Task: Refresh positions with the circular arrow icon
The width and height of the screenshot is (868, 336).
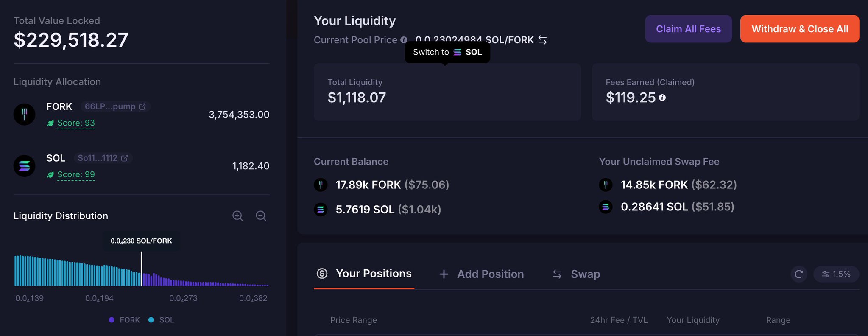Action: (799, 274)
